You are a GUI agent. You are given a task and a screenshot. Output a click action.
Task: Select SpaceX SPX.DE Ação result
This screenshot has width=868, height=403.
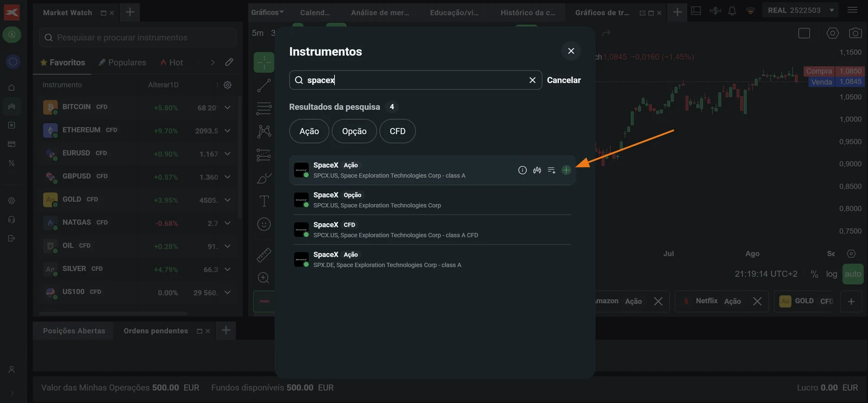(x=432, y=260)
